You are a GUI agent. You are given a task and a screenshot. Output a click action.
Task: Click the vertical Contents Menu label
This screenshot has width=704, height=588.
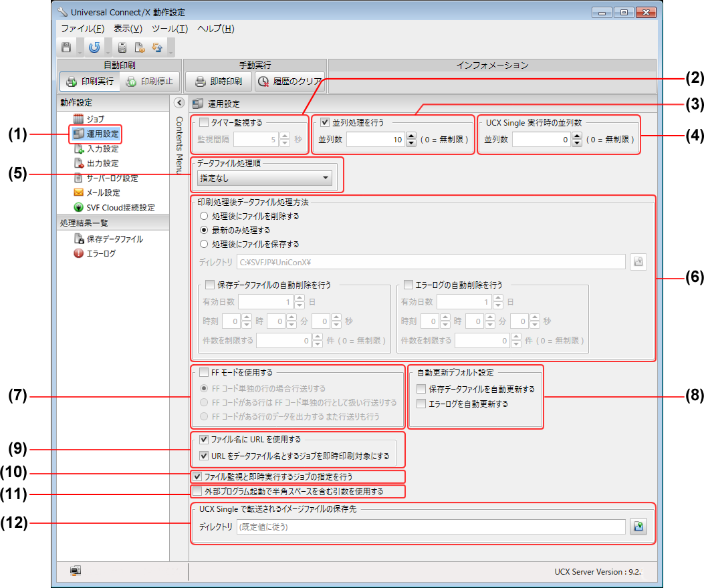pos(179,145)
